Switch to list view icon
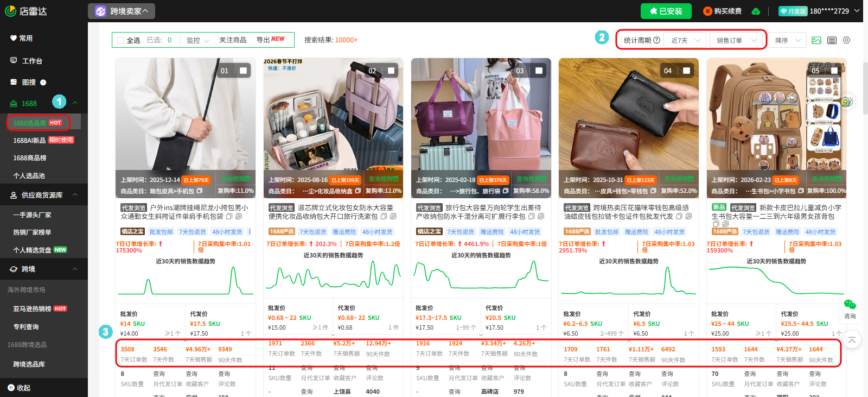Image resolution: width=868 pixels, height=397 pixels. (832, 40)
